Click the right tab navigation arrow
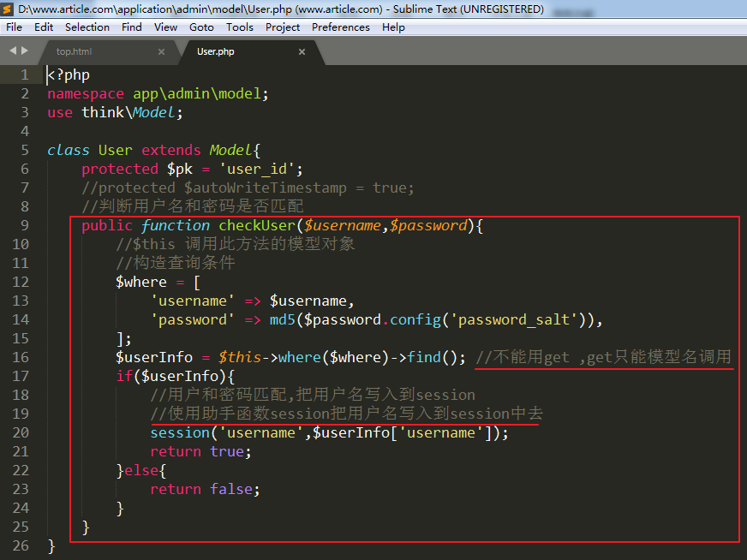The image size is (747, 560). click(25, 51)
